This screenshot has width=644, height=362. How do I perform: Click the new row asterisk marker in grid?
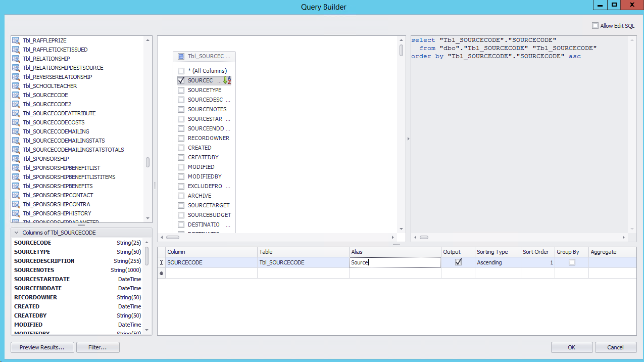[161, 273]
